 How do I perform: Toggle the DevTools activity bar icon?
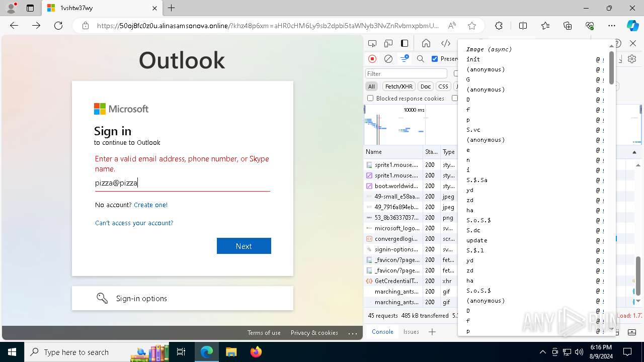click(405, 44)
